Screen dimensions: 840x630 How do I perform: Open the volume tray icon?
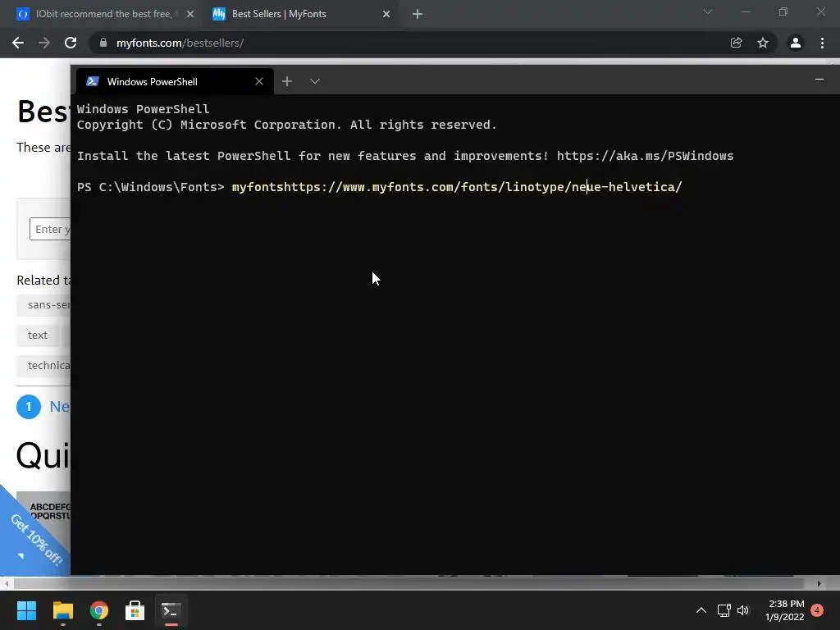tap(743, 610)
